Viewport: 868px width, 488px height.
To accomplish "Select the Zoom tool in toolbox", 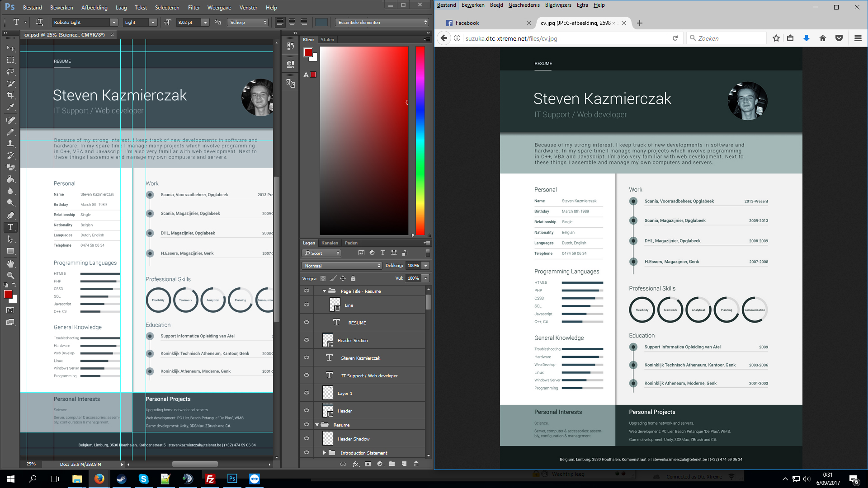I will tap(10, 275).
